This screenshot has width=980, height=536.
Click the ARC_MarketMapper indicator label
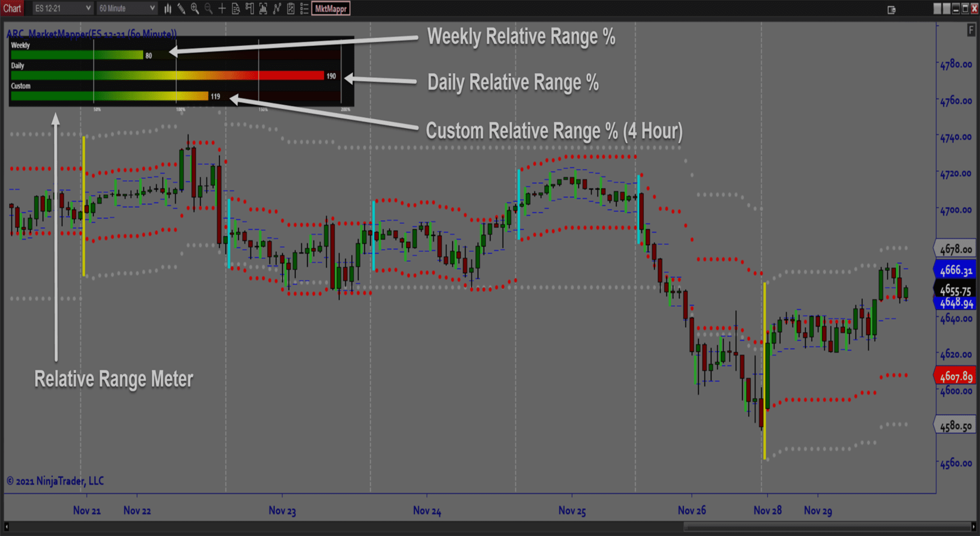point(91,33)
